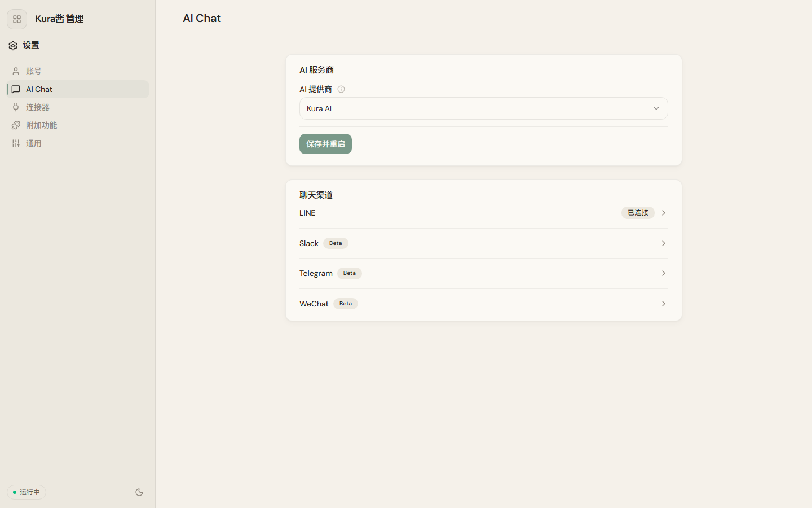Click the 通用 sliders icon
This screenshot has width=812, height=508.
[x=16, y=143]
